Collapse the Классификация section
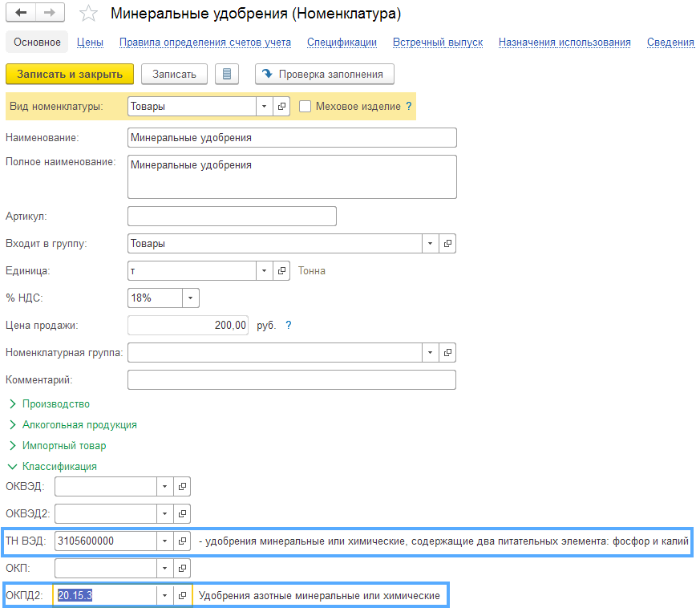The image size is (696, 616). coord(59,467)
